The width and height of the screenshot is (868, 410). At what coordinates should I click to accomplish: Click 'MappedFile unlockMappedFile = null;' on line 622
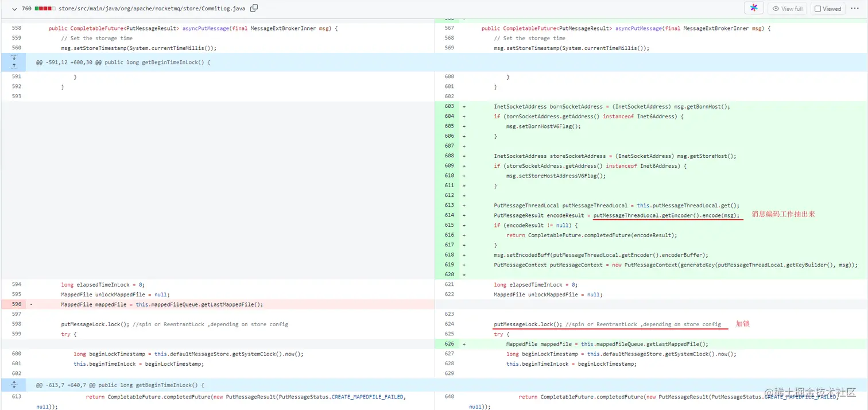pos(548,295)
